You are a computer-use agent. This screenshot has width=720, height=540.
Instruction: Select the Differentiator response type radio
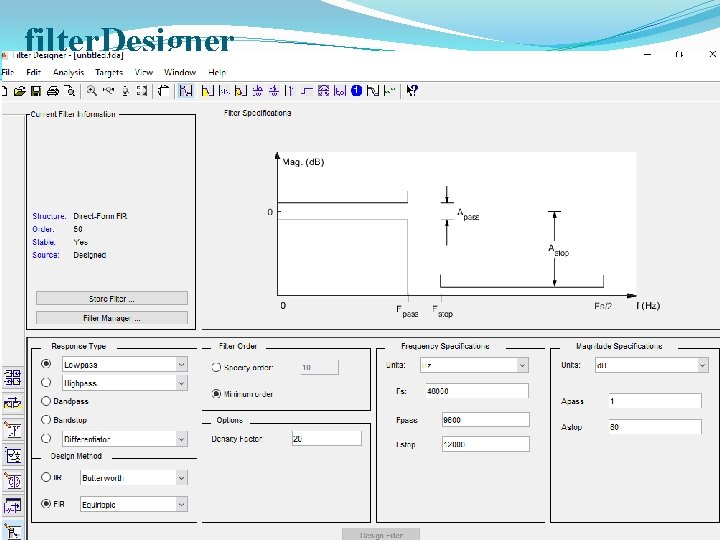(46, 438)
